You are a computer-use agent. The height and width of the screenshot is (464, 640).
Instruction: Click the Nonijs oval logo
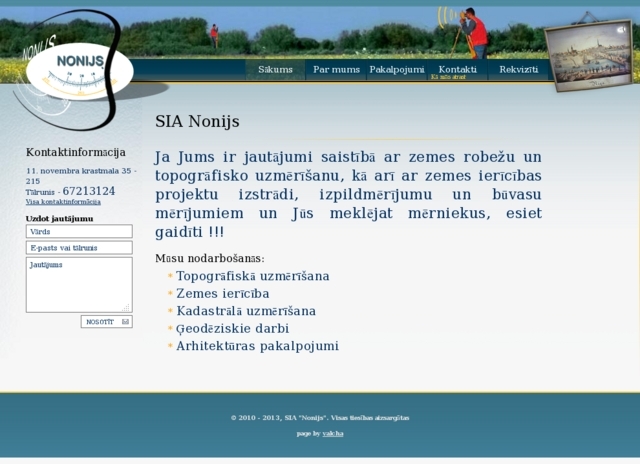80,71
